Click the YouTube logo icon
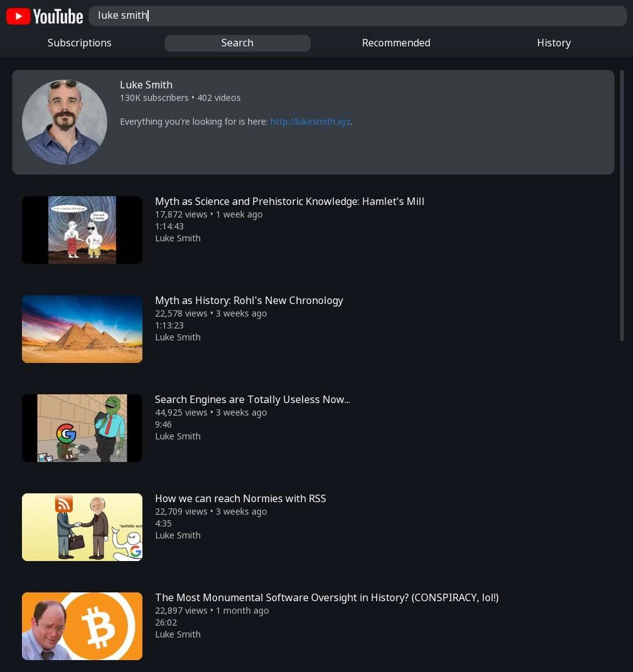The height and width of the screenshot is (672, 633). (45, 16)
